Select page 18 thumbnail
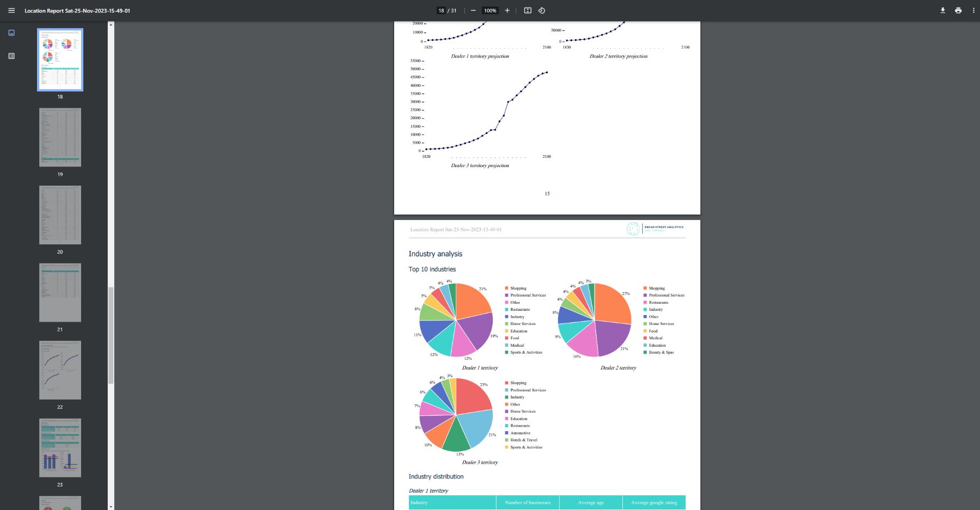 [60, 60]
